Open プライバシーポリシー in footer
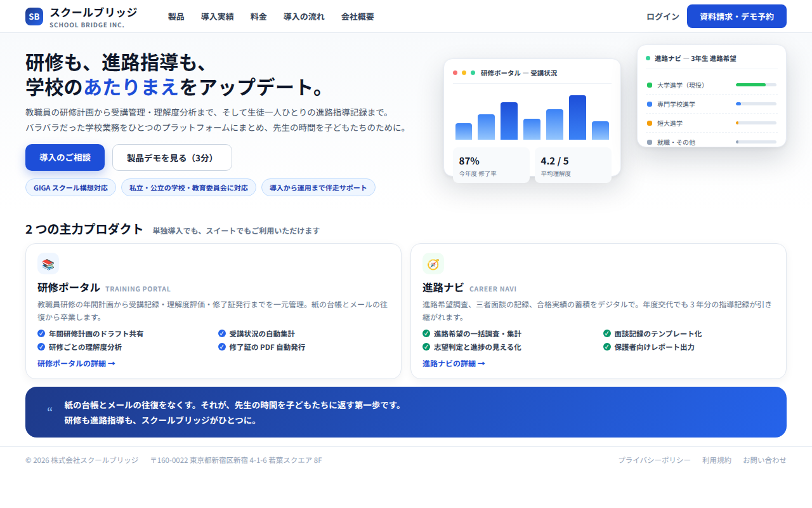The width and height of the screenshot is (812, 508). 655,460
